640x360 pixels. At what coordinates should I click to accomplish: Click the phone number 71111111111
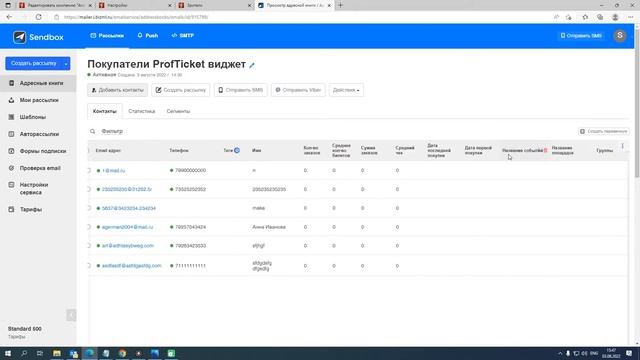coord(191,266)
